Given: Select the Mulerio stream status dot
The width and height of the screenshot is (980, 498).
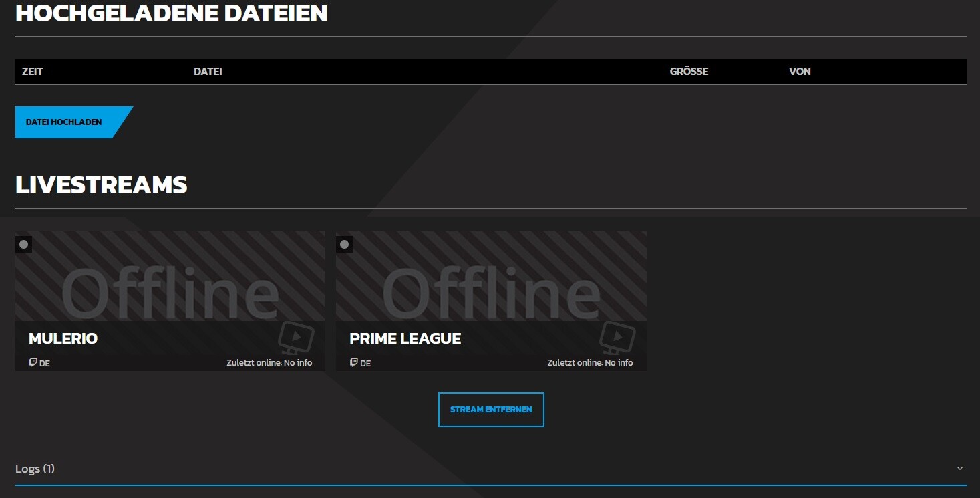Looking at the screenshot, I should pos(24,245).
